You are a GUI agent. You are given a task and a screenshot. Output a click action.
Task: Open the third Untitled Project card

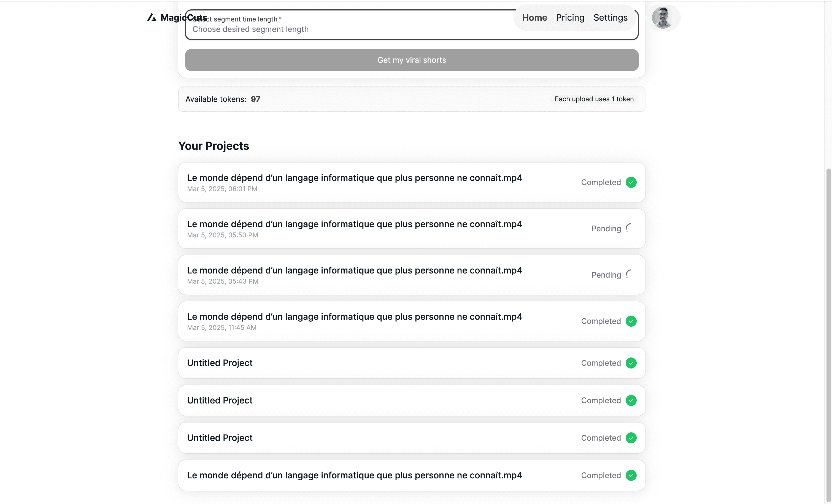click(220, 438)
